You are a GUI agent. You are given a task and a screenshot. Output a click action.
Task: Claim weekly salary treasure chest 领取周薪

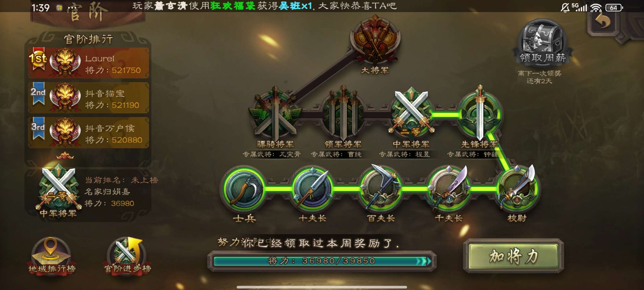[x=543, y=42]
